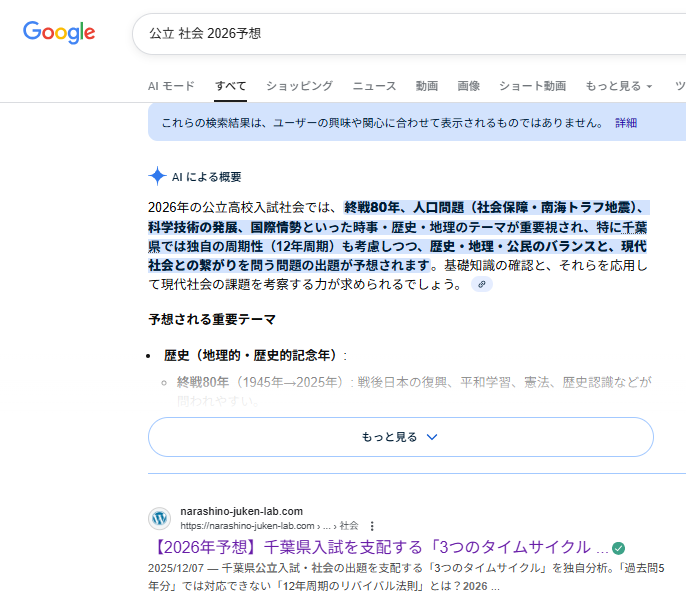This screenshot has width=686, height=605.
Task: Click the AI overview sparkle icon
Action: [x=157, y=177]
